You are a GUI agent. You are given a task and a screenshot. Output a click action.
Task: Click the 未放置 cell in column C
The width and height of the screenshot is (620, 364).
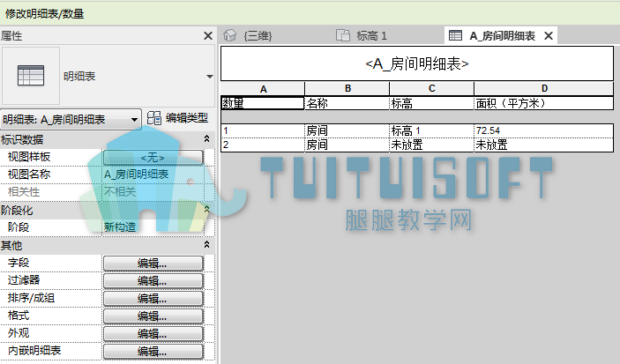click(x=432, y=145)
